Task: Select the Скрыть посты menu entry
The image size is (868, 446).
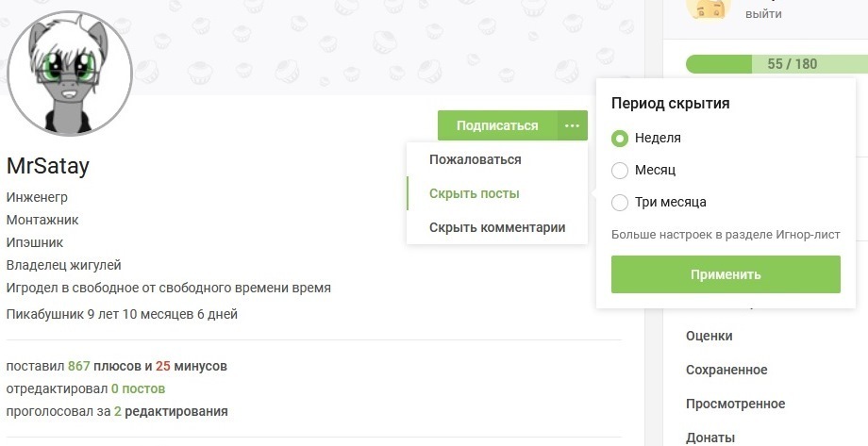Action: click(x=475, y=193)
